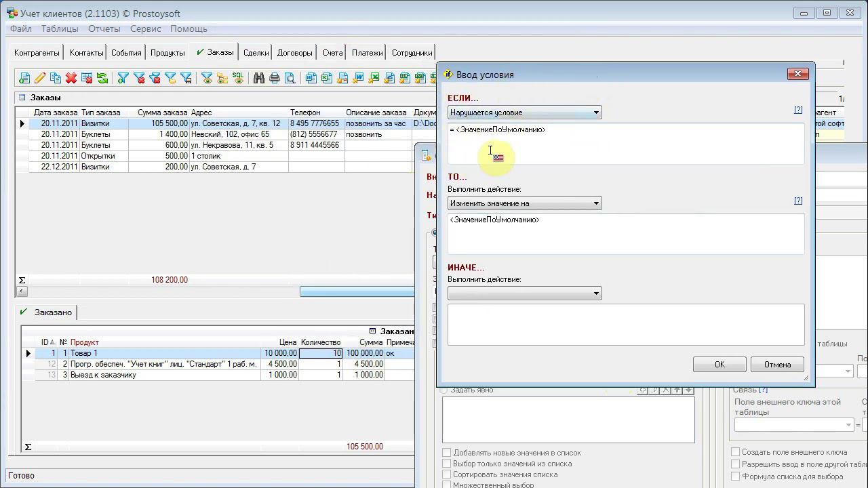This screenshot has height=488, width=868.
Task: Open the Таблицы menu
Action: [60, 28]
